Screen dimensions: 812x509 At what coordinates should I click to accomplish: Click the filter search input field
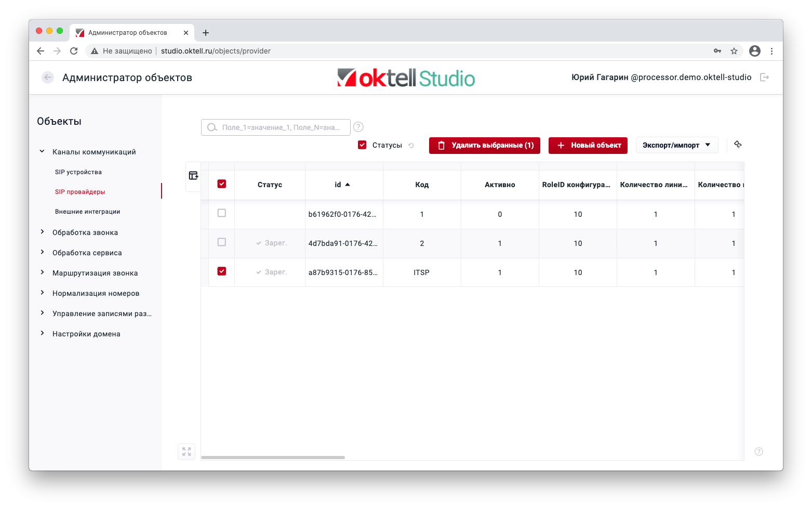pos(276,127)
